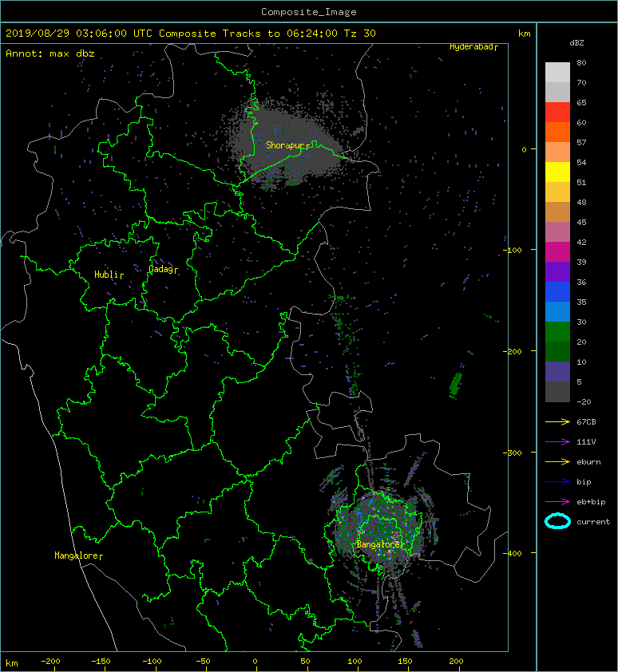618x672 pixels.
Task: Click the eburn legend label
Action: 588,462
